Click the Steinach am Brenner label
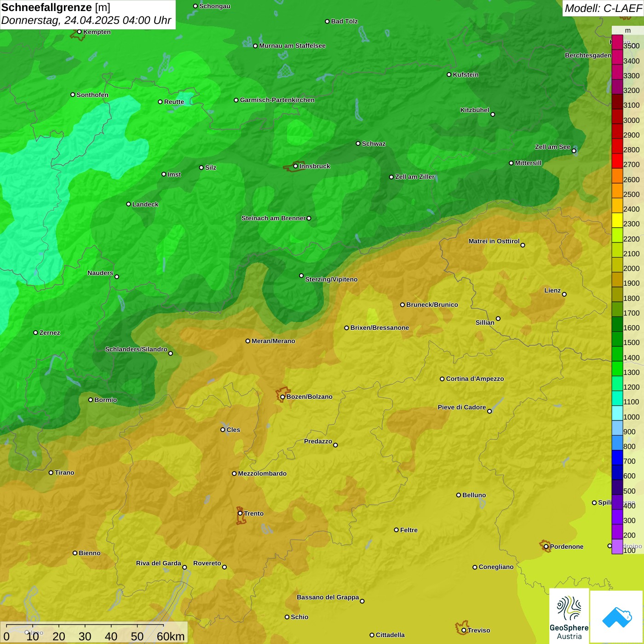 click(273, 218)
